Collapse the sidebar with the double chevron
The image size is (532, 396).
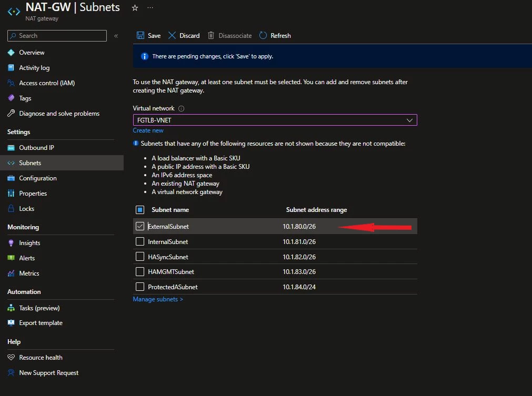click(116, 36)
